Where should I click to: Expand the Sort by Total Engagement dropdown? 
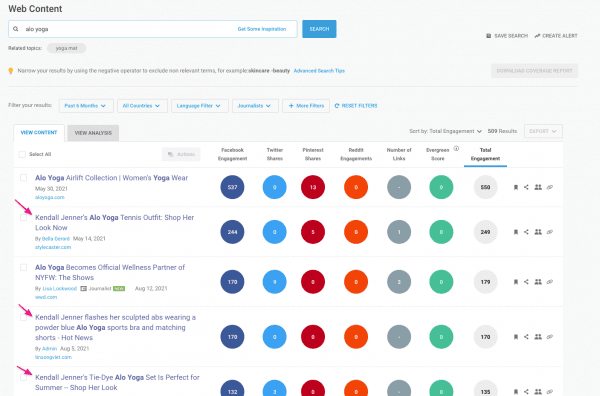[445, 131]
